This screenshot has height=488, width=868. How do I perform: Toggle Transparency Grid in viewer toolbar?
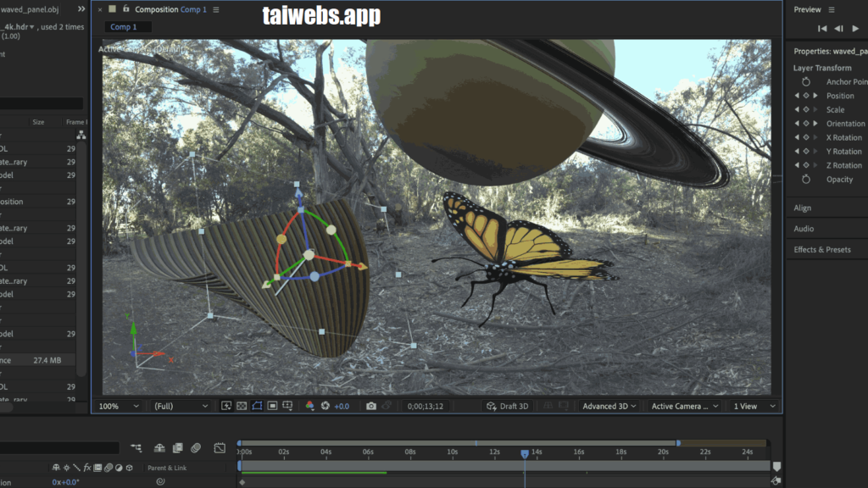point(242,406)
